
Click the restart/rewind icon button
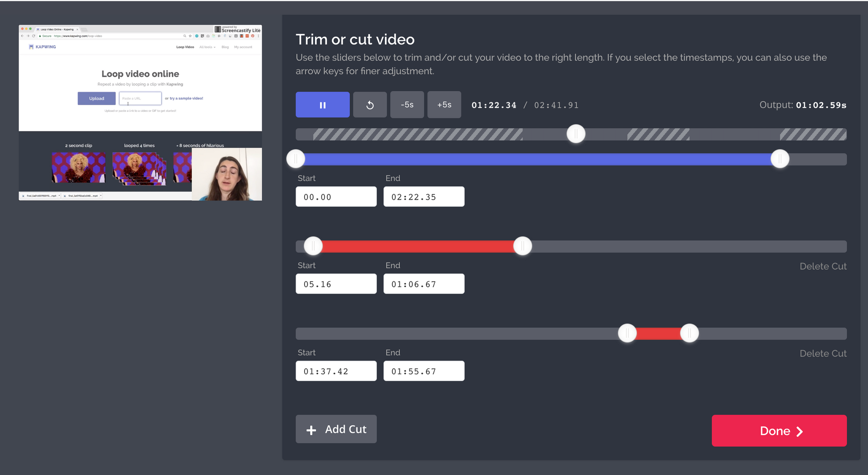pos(370,105)
